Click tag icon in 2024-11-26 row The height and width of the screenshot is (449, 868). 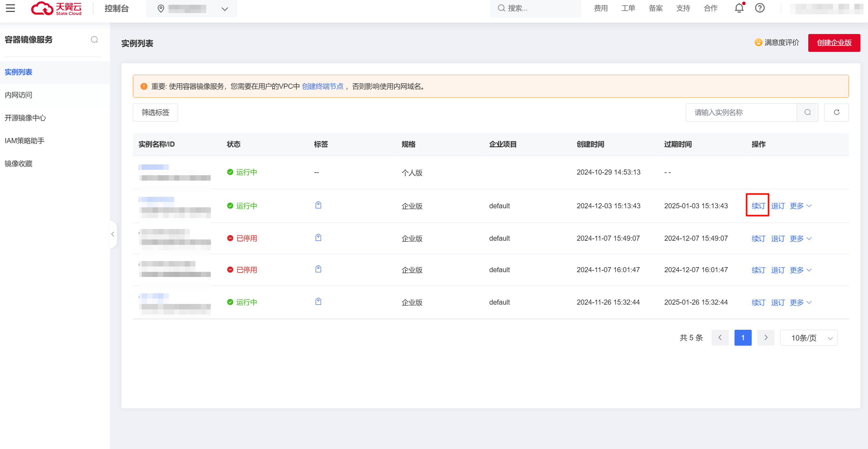(x=318, y=301)
